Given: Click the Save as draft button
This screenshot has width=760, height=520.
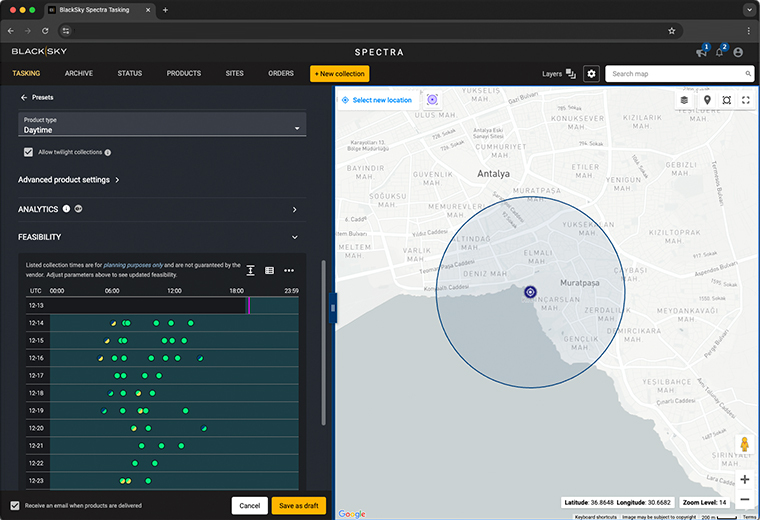Looking at the screenshot, I should pos(299,505).
